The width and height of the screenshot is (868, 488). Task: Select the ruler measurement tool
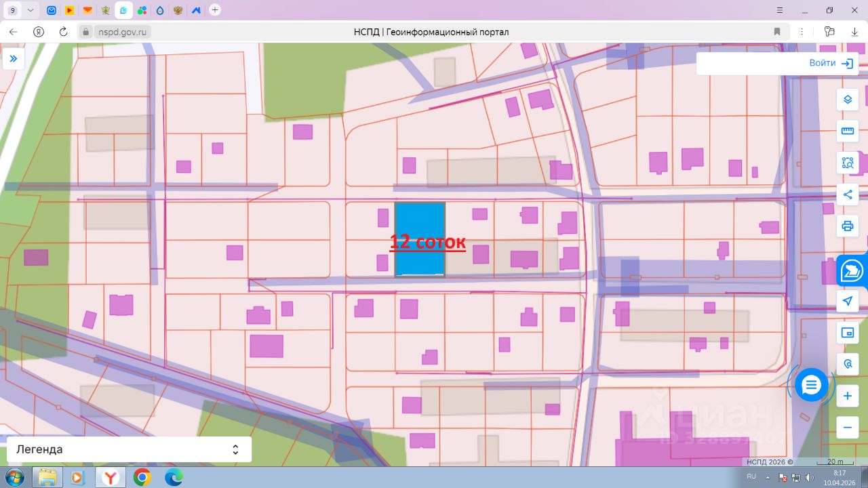[847, 131]
